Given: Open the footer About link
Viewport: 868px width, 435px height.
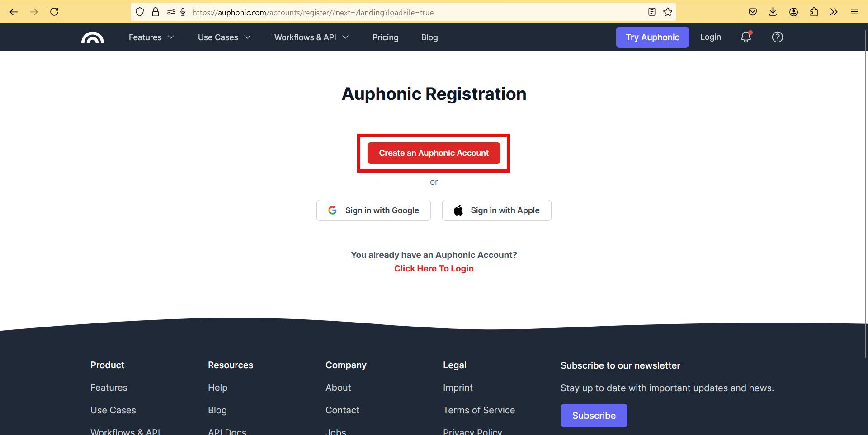Looking at the screenshot, I should (x=338, y=388).
